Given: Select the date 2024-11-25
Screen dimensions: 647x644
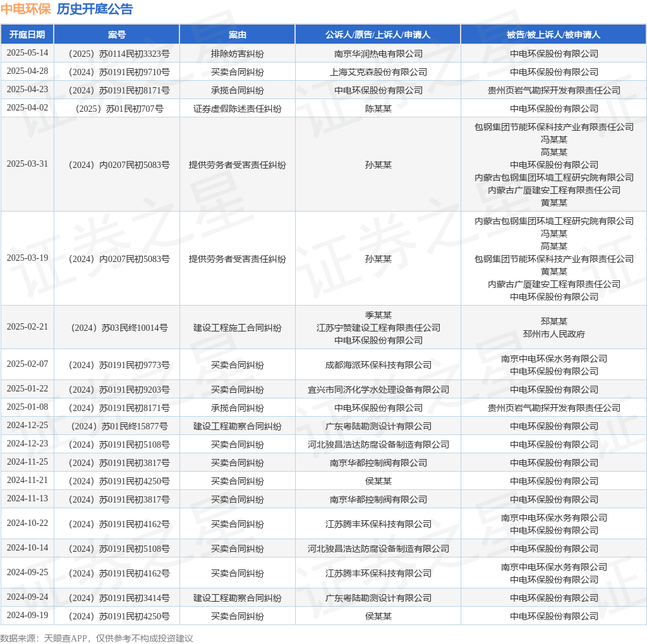Looking at the screenshot, I should [x=27, y=462].
